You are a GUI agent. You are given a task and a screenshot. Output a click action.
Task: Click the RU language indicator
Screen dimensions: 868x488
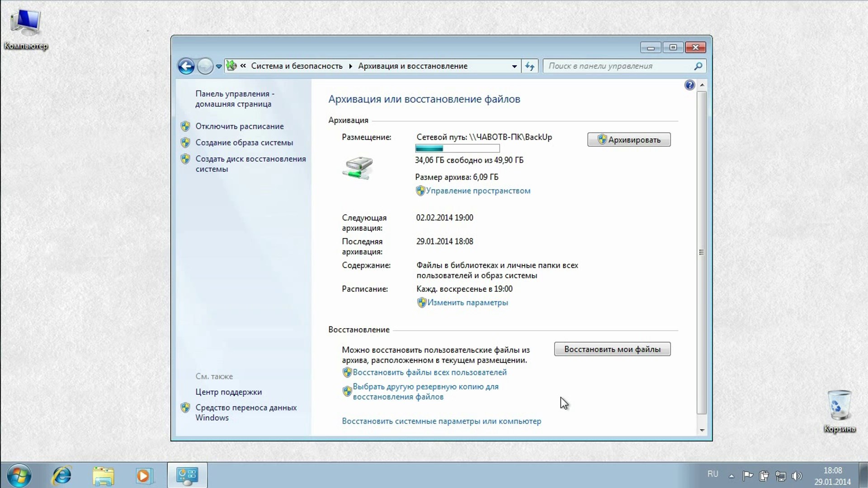point(713,474)
